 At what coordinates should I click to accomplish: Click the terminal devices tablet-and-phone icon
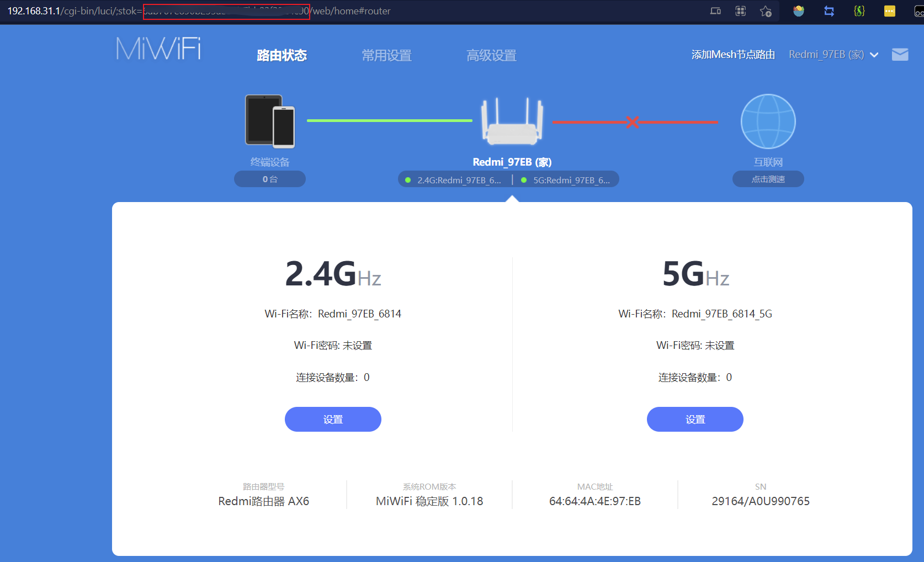pos(270,121)
